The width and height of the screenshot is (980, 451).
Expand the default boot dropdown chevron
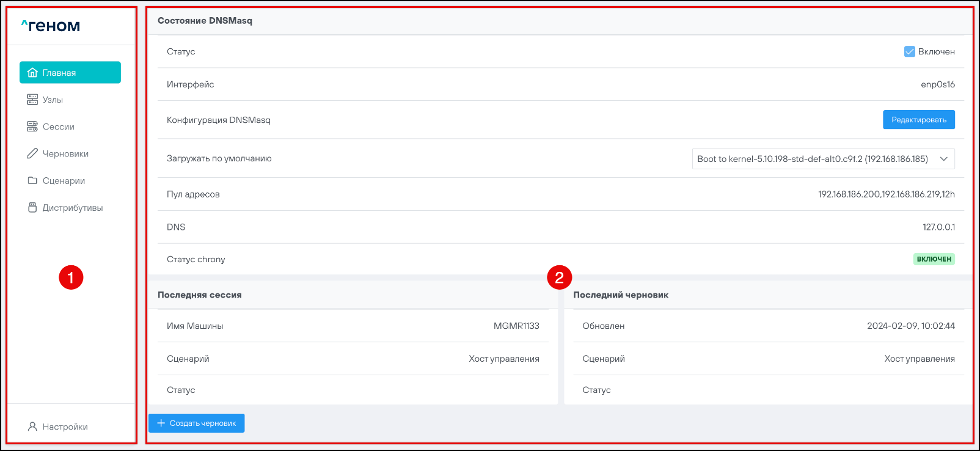(x=943, y=159)
